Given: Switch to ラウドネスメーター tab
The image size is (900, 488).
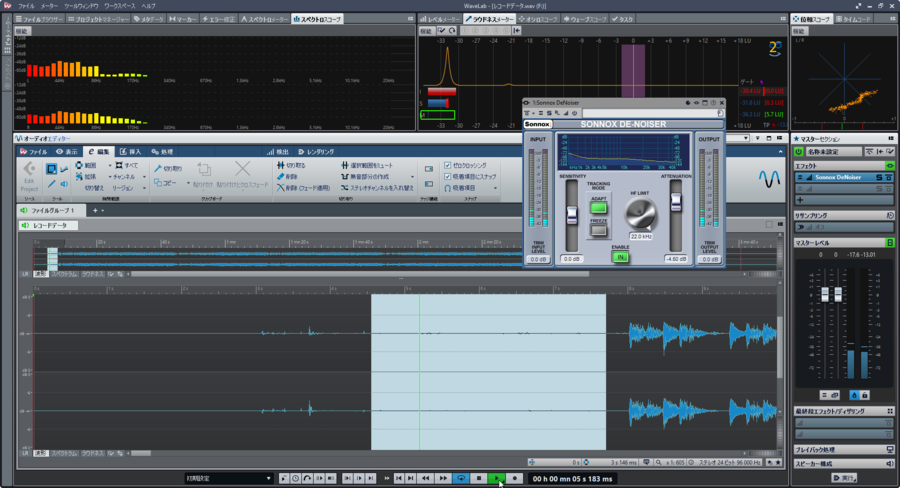Looking at the screenshot, I should click(490, 19).
